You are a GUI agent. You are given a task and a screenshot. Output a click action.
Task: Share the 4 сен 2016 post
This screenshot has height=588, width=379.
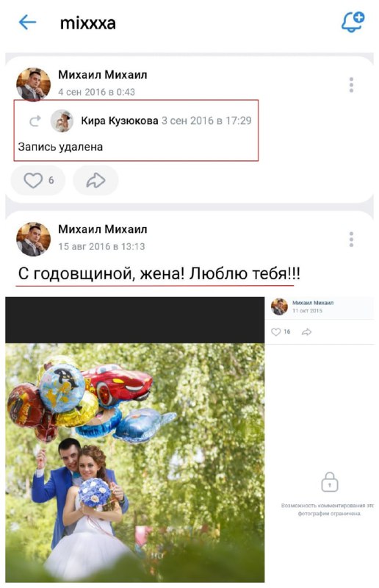pyautogui.click(x=95, y=180)
